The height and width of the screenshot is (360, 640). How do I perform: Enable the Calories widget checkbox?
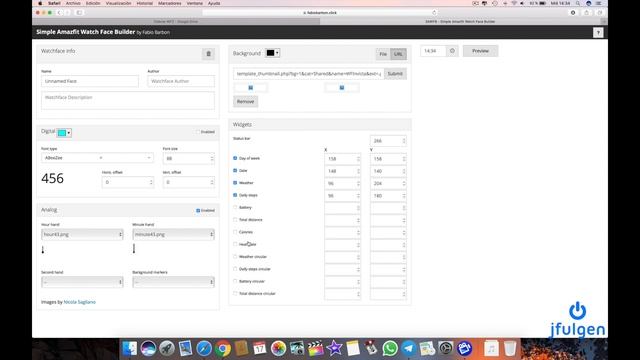click(235, 232)
